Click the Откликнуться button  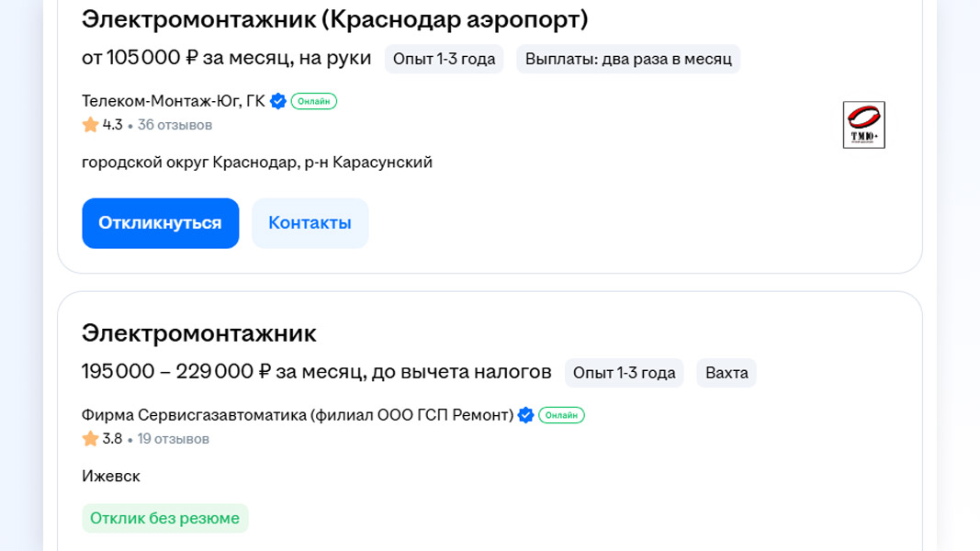click(160, 223)
